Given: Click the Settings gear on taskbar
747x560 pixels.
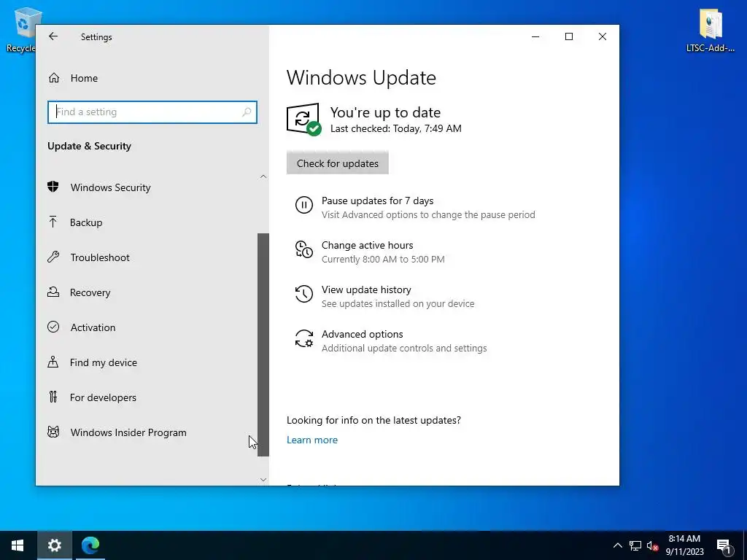Looking at the screenshot, I should pyautogui.click(x=54, y=545).
